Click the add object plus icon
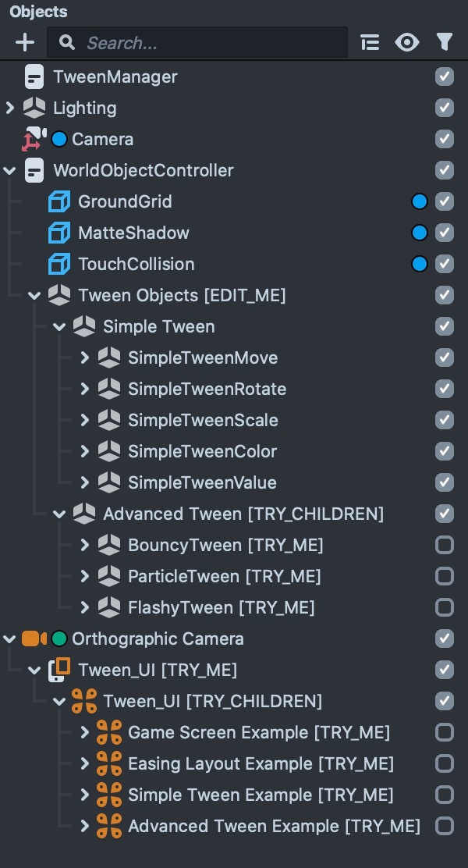The height and width of the screenshot is (868, 468). 26,42
